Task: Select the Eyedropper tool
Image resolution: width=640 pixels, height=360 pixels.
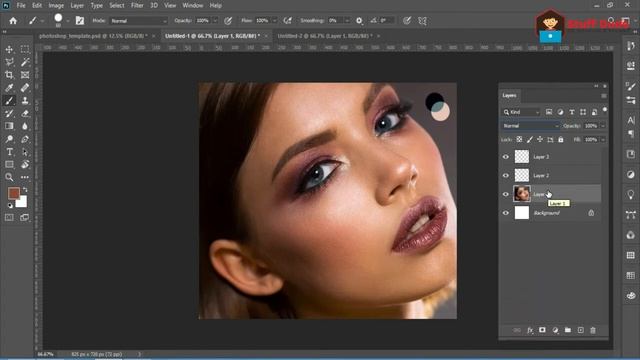Action: coord(9,88)
